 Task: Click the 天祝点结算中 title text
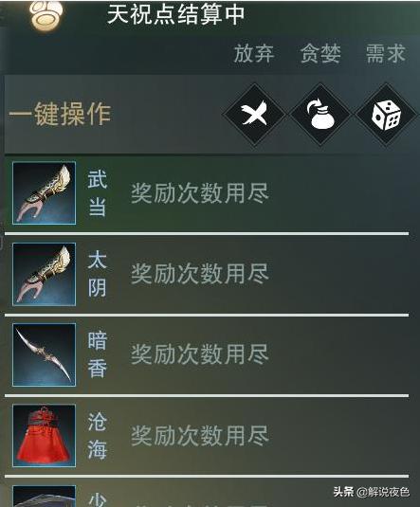(x=175, y=14)
